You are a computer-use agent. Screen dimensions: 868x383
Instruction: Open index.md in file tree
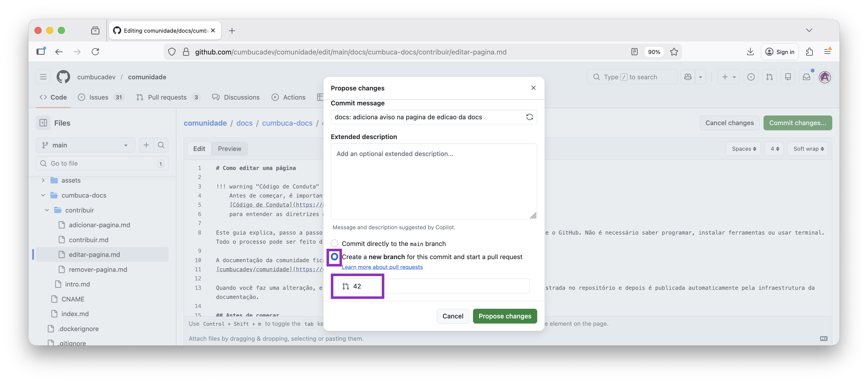point(75,314)
